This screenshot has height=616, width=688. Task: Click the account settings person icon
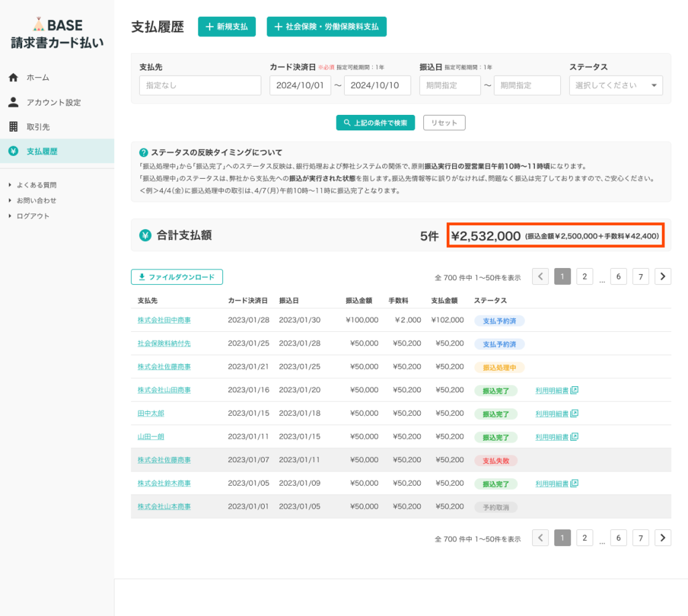(x=13, y=102)
